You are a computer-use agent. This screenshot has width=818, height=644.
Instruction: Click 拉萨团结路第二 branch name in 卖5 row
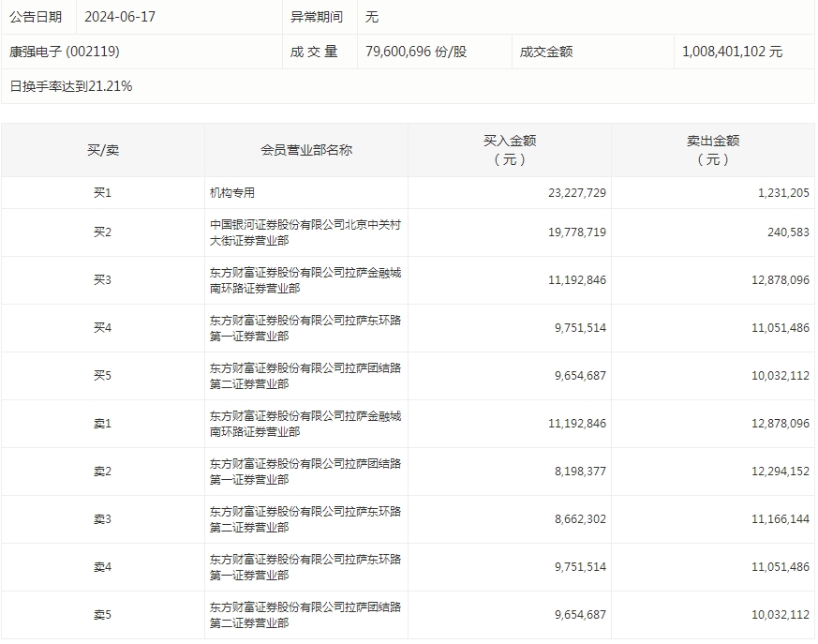(x=305, y=615)
